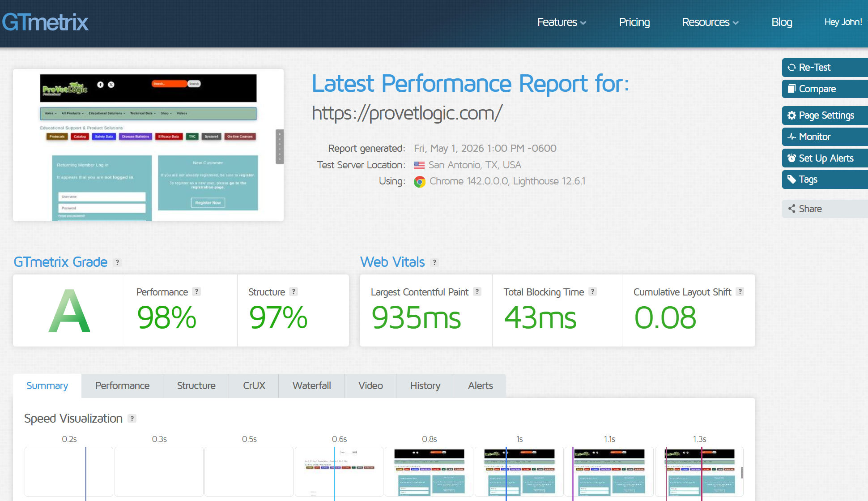This screenshot has height=501, width=868.
Task: Open Web Vitals help question mark
Action: point(434,262)
